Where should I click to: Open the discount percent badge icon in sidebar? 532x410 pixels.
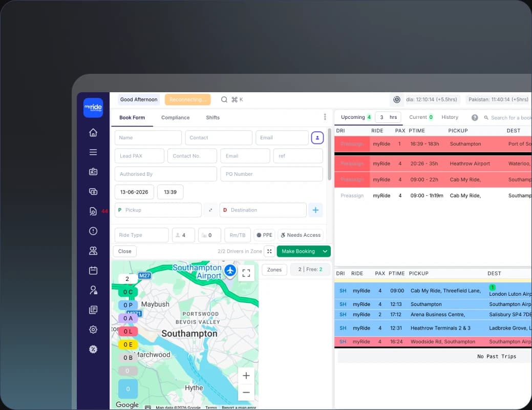coord(93,349)
